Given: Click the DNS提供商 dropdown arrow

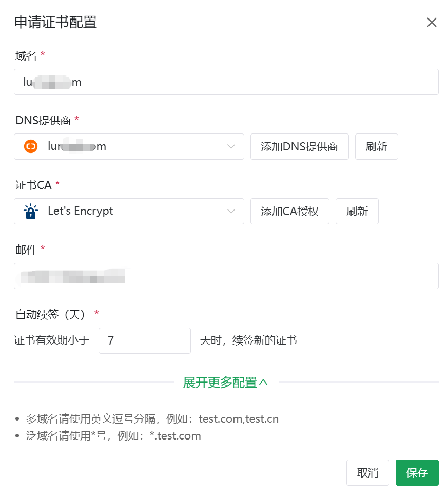Looking at the screenshot, I should click(231, 147).
